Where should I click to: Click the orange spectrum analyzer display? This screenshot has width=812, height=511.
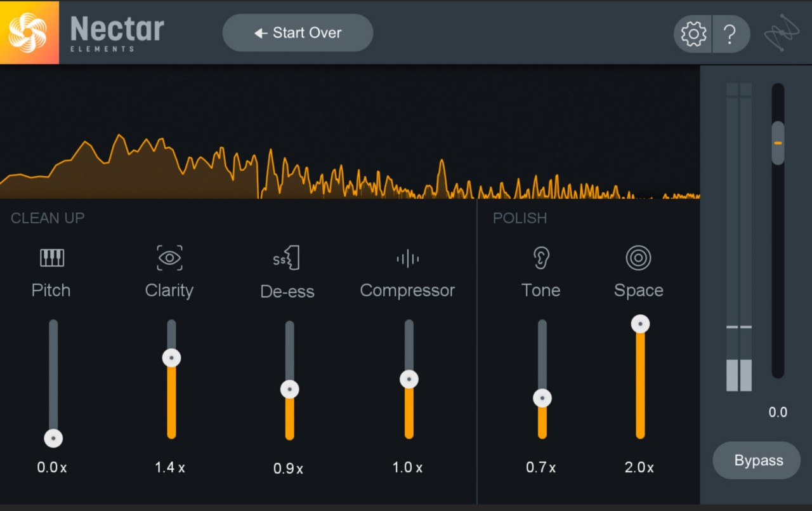pyautogui.click(x=350, y=132)
